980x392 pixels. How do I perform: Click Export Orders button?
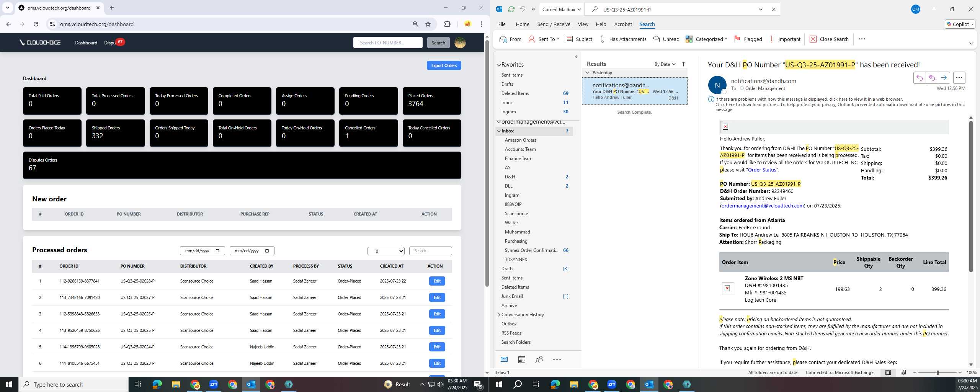[x=444, y=65]
